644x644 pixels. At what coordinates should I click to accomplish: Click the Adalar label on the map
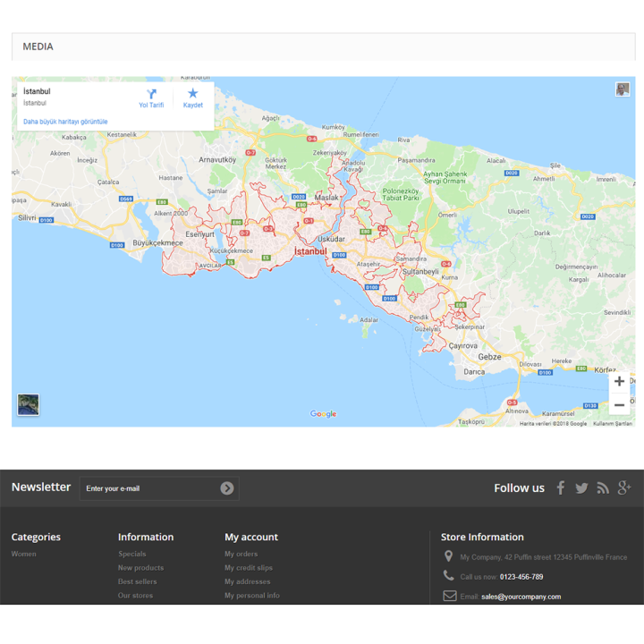coord(369,319)
